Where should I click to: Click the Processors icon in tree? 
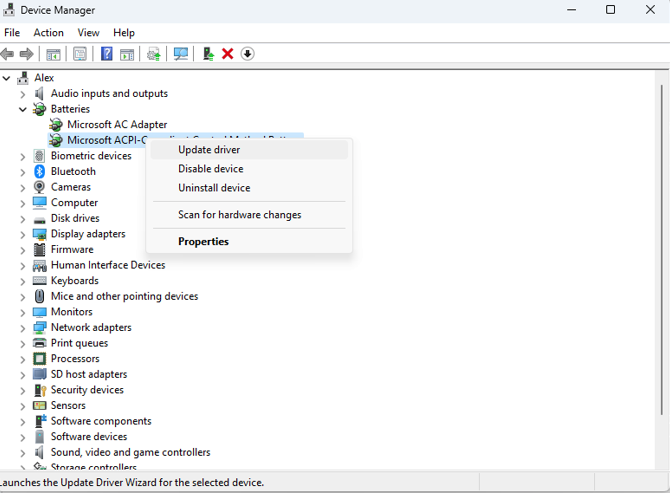click(x=39, y=358)
